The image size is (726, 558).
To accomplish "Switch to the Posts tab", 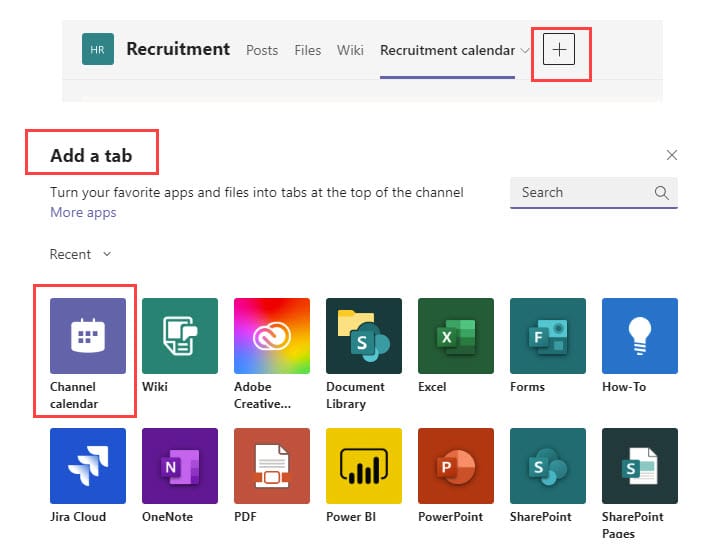I will [x=262, y=50].
